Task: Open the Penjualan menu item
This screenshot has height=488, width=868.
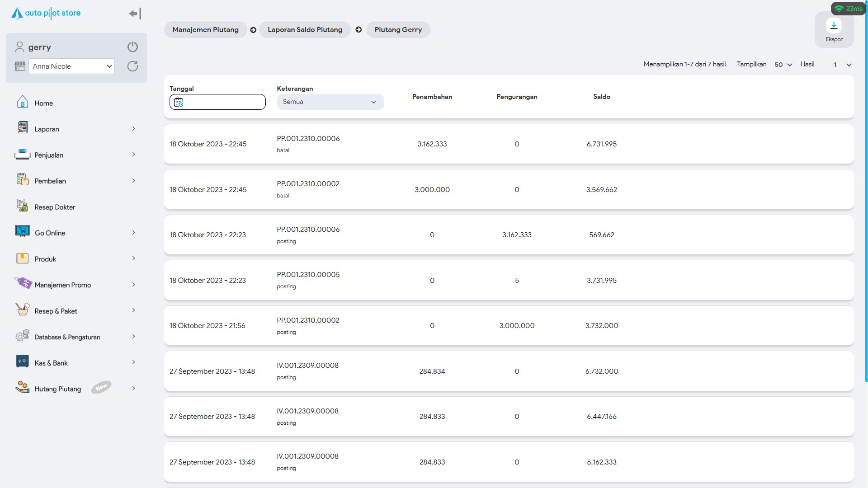Action: (49, 155)
